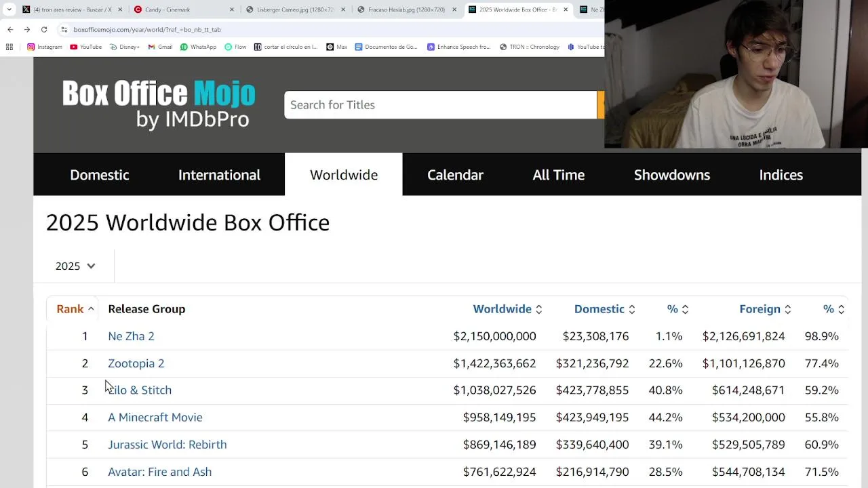Open the Max bookmark

pos(336,47)
